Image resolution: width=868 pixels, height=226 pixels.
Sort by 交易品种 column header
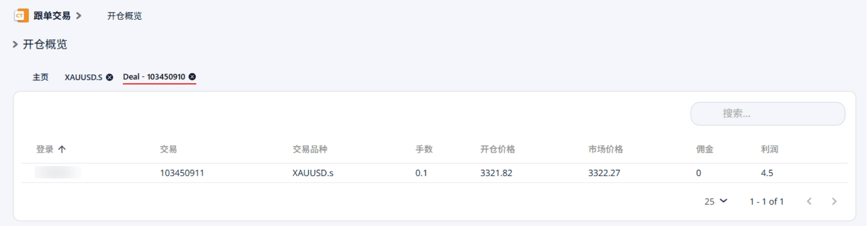(310, 149)
